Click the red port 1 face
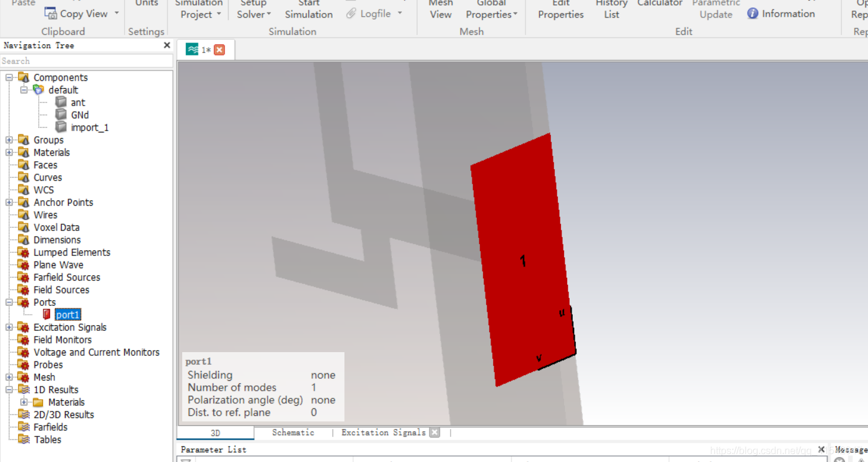Viewport: 868px width, 462px height. (523, 260)
